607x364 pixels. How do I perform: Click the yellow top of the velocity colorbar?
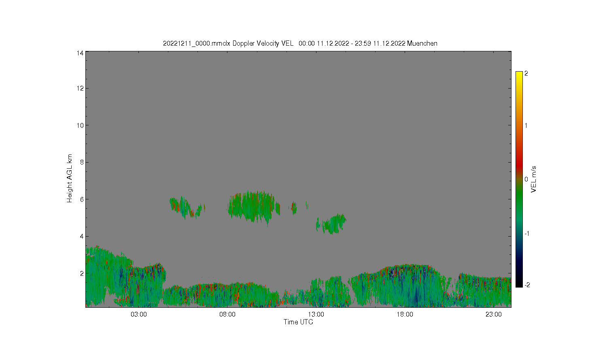[519, 74]
